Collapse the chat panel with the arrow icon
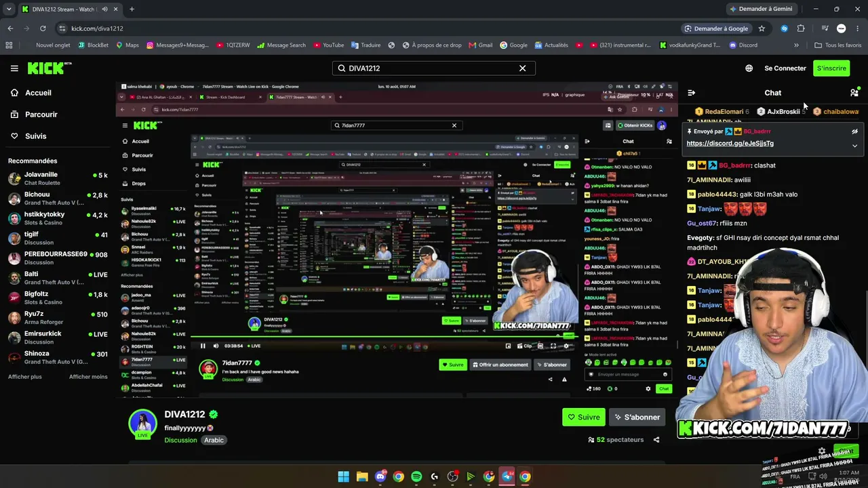Screen dimensions: 868x488 click(691, 93)
